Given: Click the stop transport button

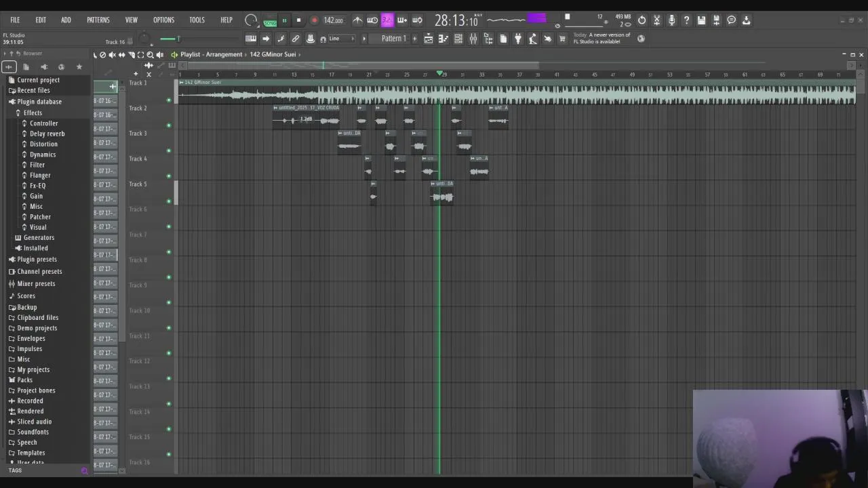Looking at the screenshot, I should click(x=298, y=20).
